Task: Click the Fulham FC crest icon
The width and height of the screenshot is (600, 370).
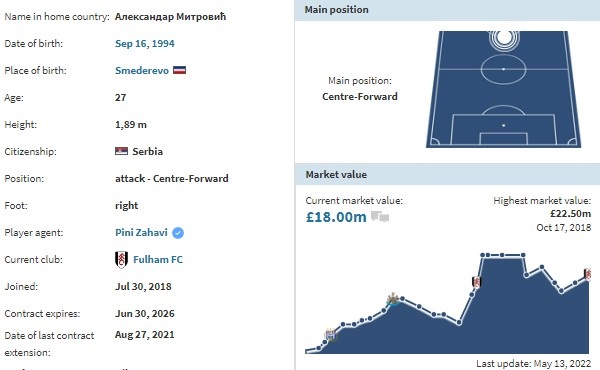Action: coord(121,259)
